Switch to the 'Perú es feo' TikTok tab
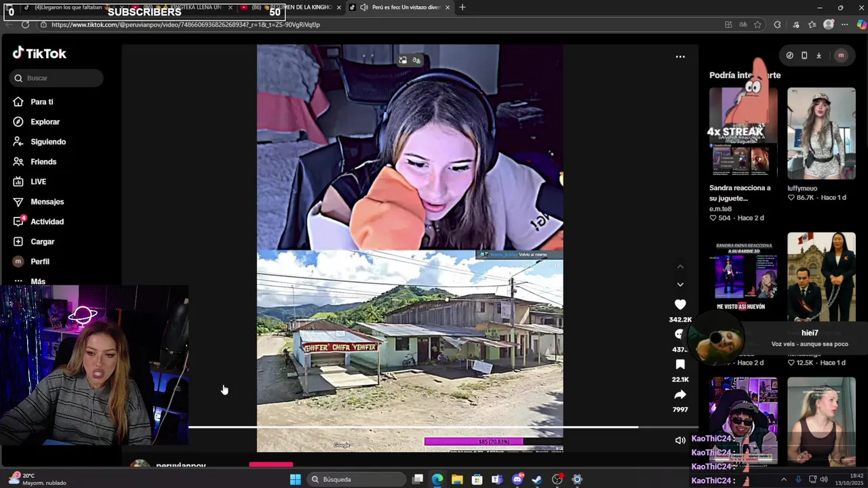 [x=400, y=7]
